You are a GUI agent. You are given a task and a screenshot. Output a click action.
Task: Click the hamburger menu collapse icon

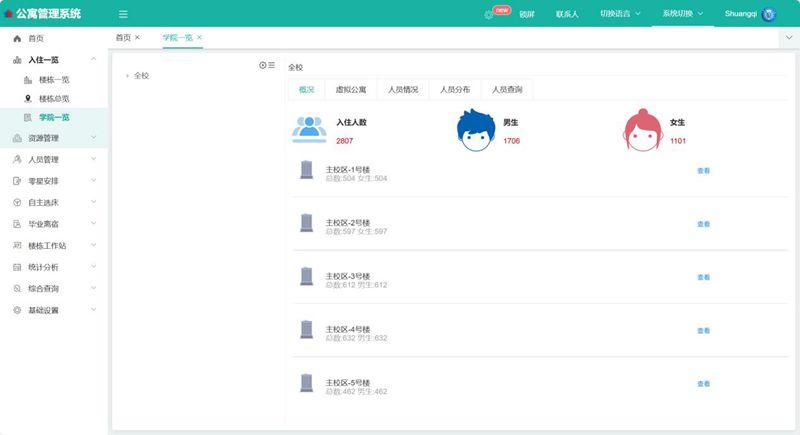(123, 14)
